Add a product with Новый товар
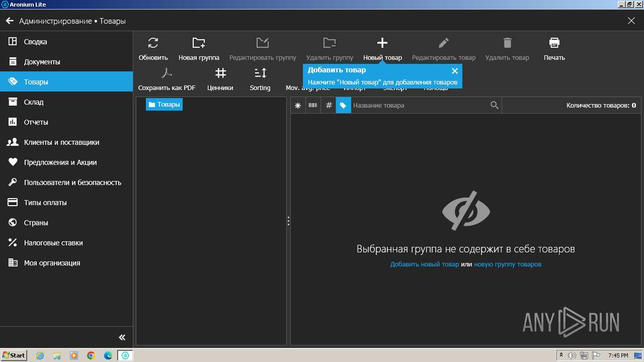This screenshot has width=644, height=362. coord(382,49)
